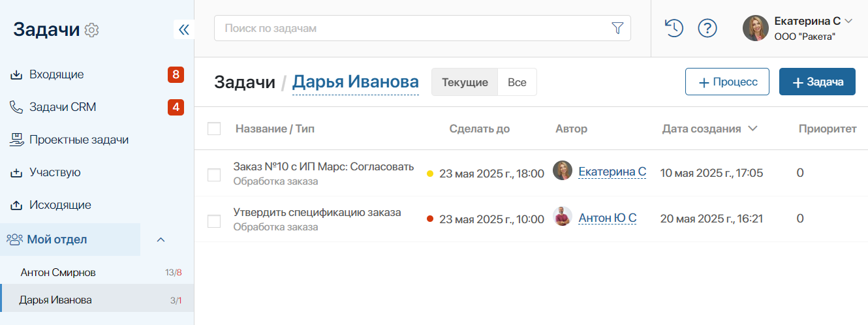Sort by the Приоритет column header
This screenshot has width=868, height=325.
coord(828,129)
